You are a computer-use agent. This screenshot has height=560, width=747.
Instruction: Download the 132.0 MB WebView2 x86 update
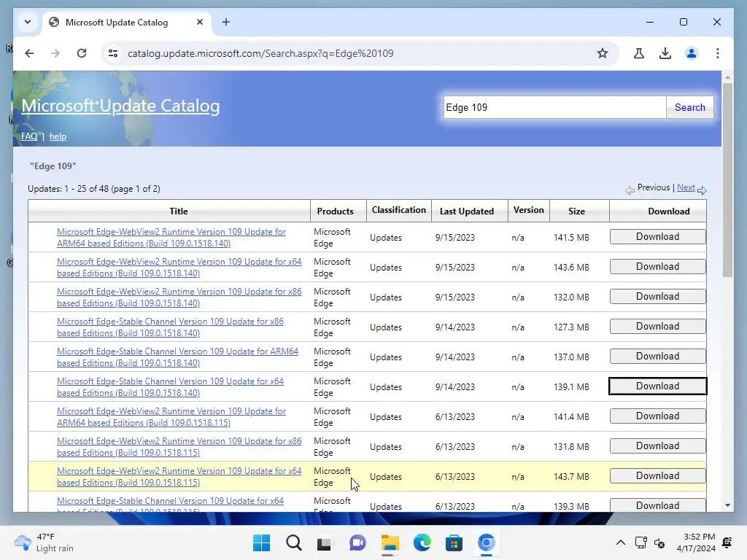(x=657, y=296)
